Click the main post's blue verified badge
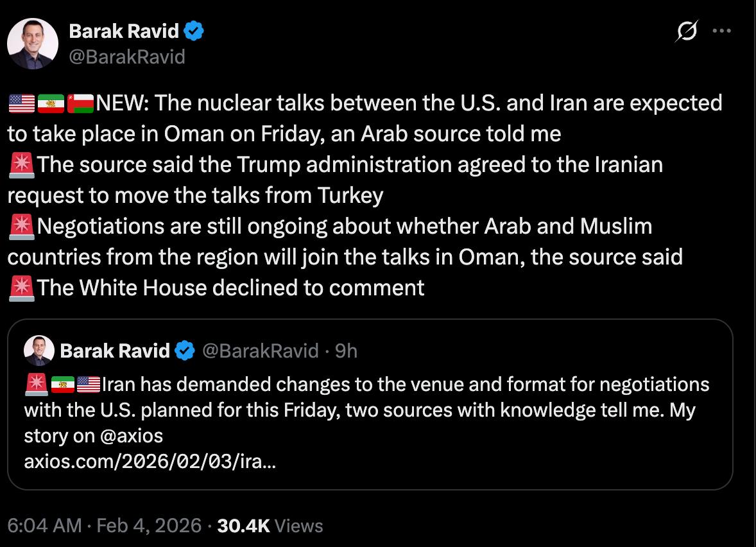 point(194,30)
